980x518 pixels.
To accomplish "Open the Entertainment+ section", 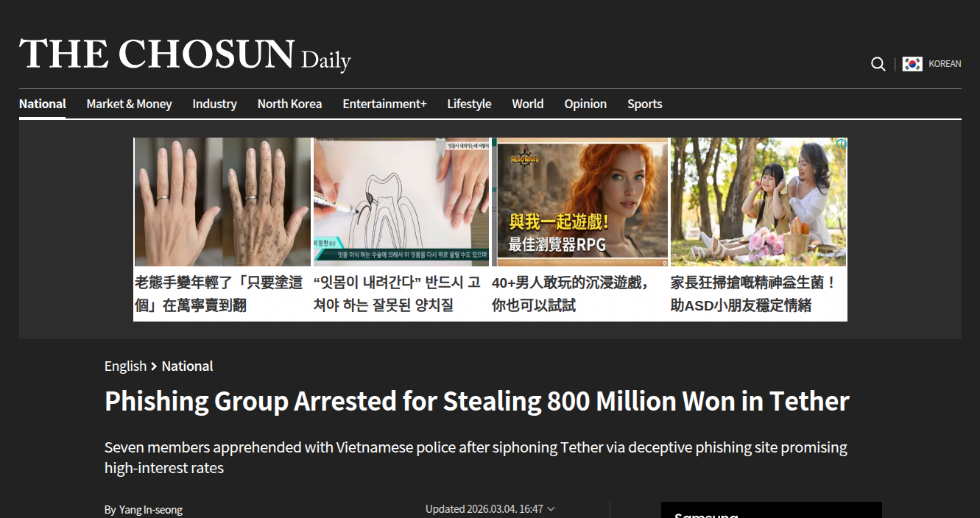I will (x=384, y=104).
